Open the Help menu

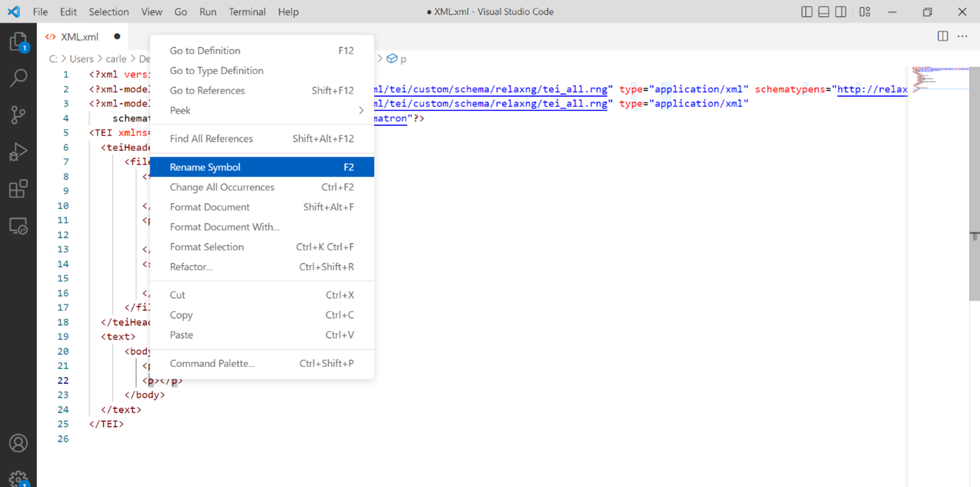click(289, 11)
